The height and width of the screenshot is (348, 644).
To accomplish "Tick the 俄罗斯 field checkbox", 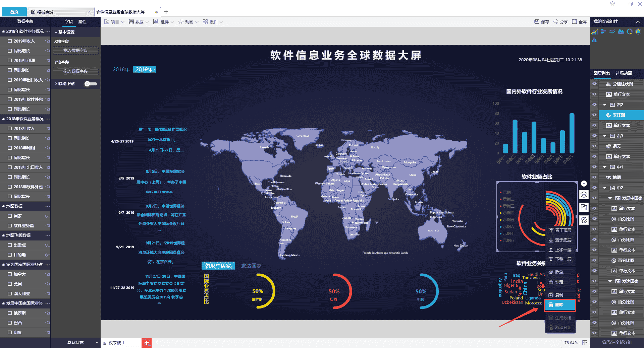I will 10,313.
